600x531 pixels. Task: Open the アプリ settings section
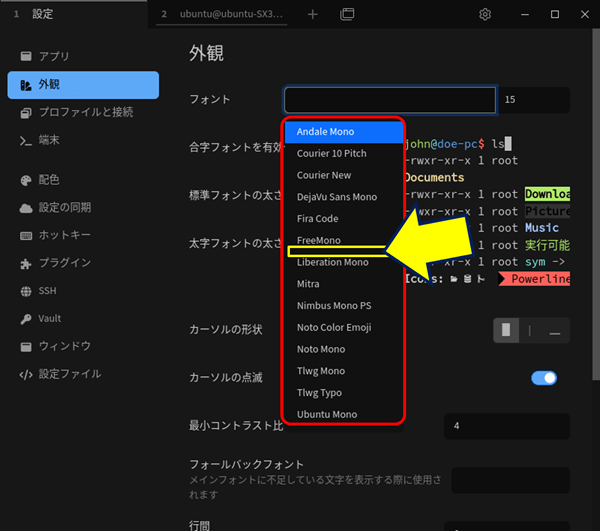(83, 56)
